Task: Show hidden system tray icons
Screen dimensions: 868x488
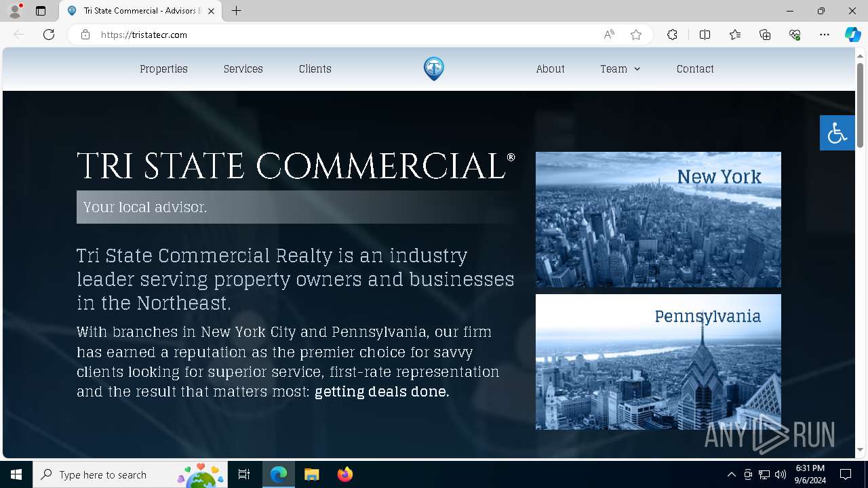Action: (731, 474)
